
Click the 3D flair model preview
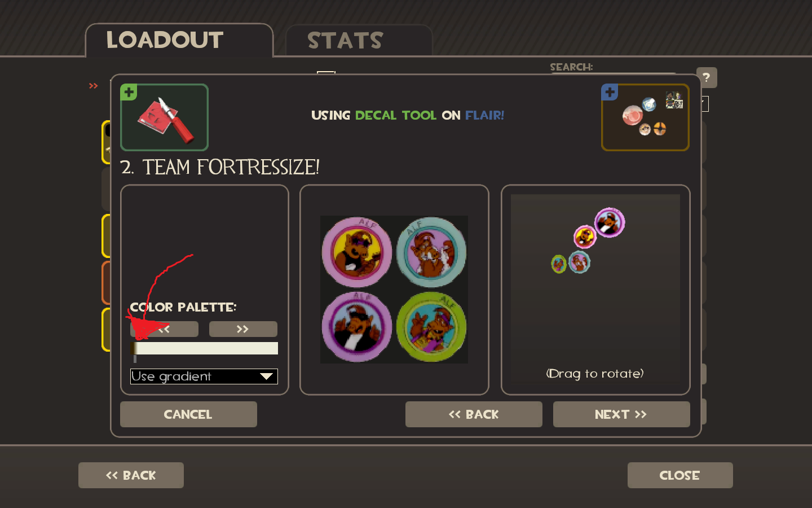(x=595, y=289)
